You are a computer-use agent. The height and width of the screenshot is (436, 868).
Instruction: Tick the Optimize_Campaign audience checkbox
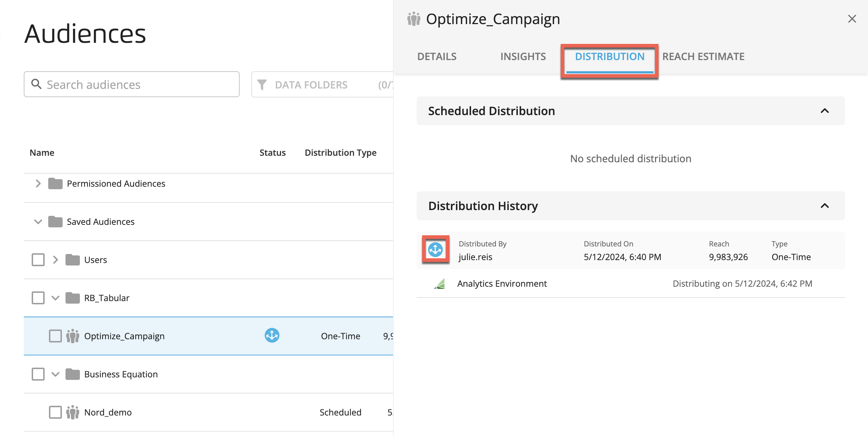(x=55, y=336)
